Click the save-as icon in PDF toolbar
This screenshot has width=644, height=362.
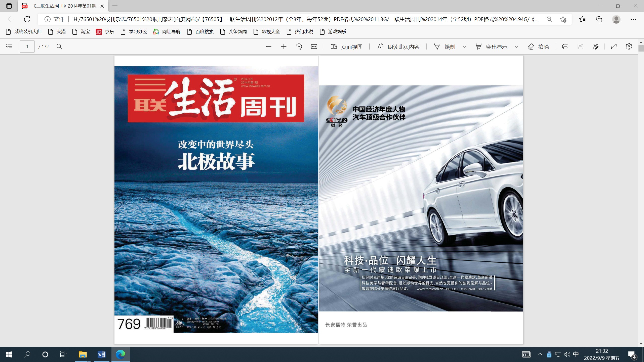[595, 47]
